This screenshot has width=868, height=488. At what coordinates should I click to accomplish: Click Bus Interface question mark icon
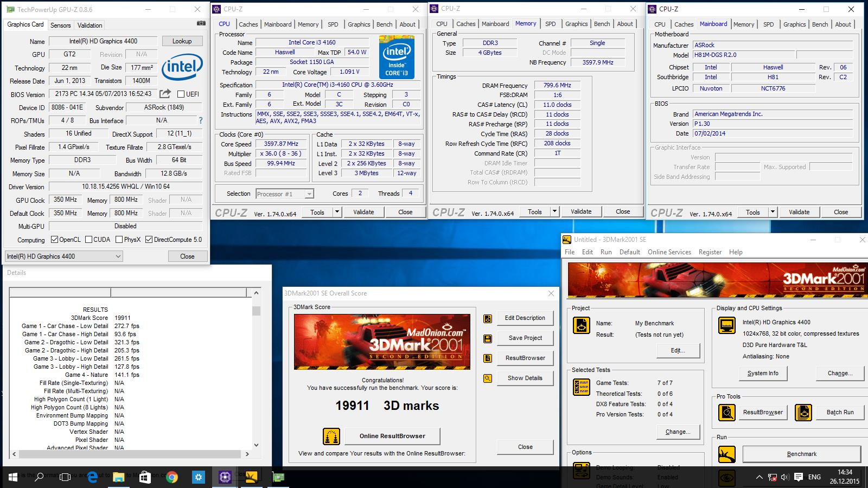201,120
